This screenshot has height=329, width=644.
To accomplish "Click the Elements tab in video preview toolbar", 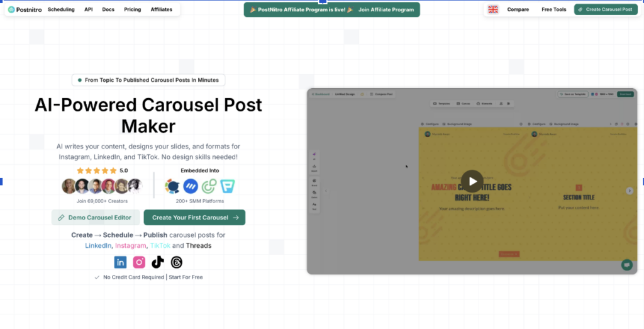I will 484,104.
